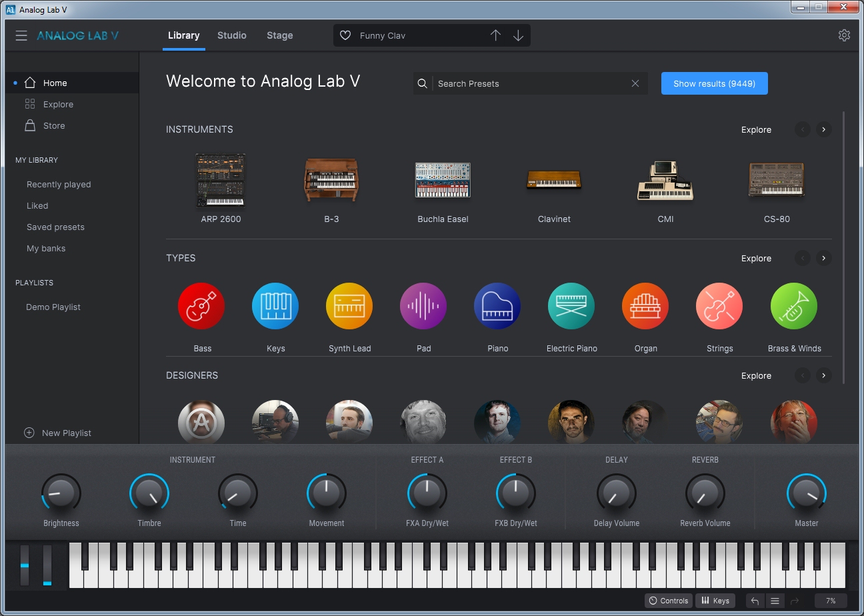Switch to the Stage tab
Viewport: 864px width, 616px height.
pyautogui.click(x=279, y=36)
